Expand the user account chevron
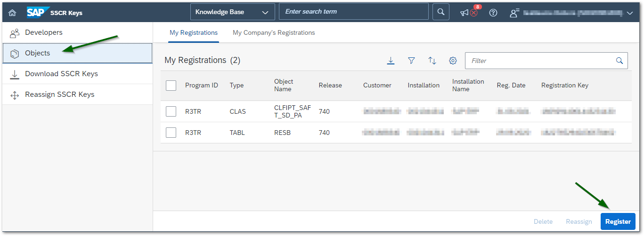Image resolution: width=644 pixels, height=236 pixels. click(x=630, y=13)
